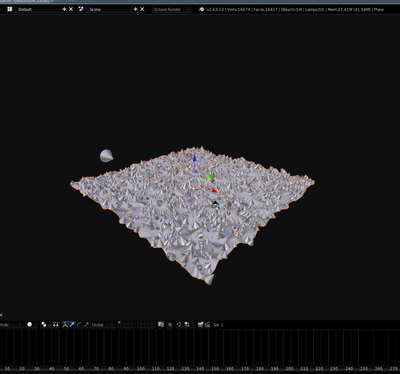Image resolution: width=400 pixels, height=374 pixels.
Task: Select the first layer button
Action: coord(119,323)
